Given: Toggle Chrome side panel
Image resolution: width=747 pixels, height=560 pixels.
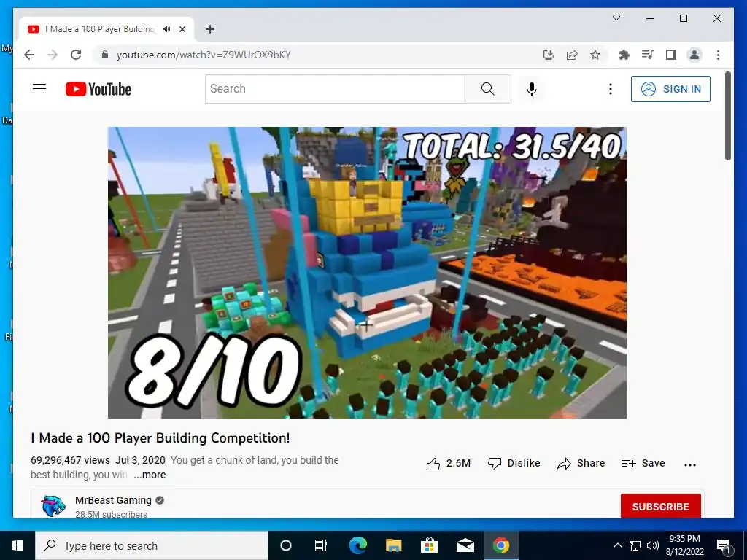Looking at the screenshot, I should pos(671,55).
